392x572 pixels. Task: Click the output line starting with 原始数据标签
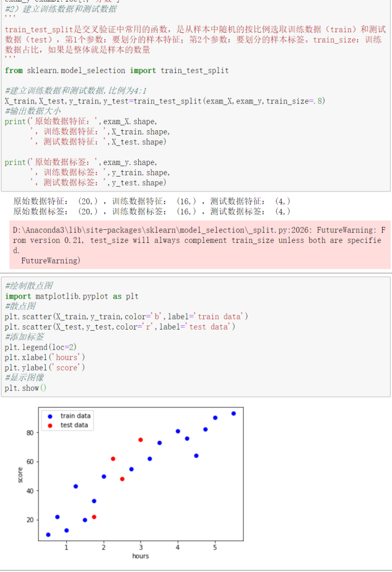click(152, 211)
